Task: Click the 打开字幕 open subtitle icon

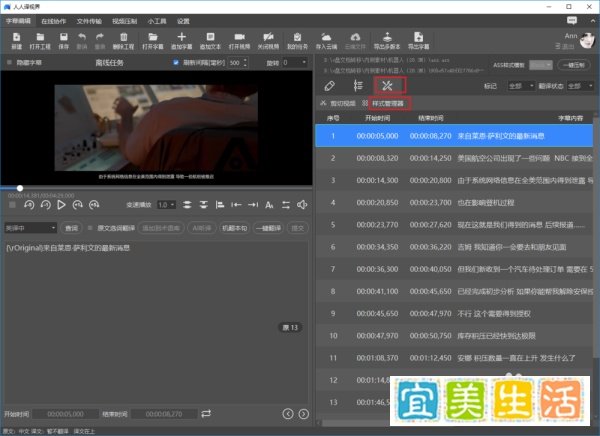Action: pos(153,37)
